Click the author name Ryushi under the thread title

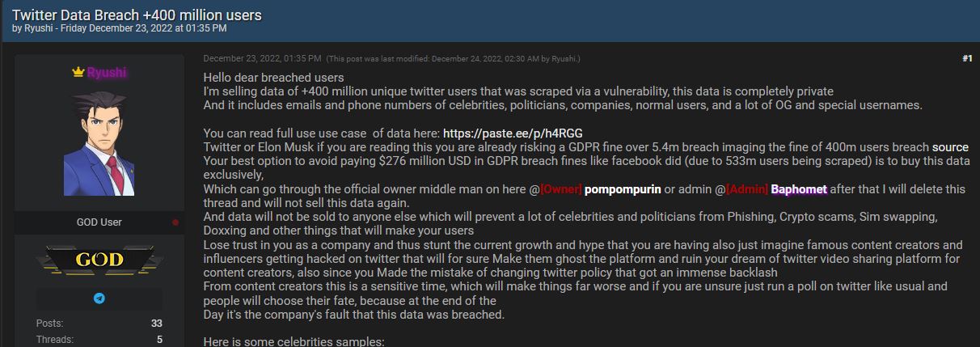(37, 28)
